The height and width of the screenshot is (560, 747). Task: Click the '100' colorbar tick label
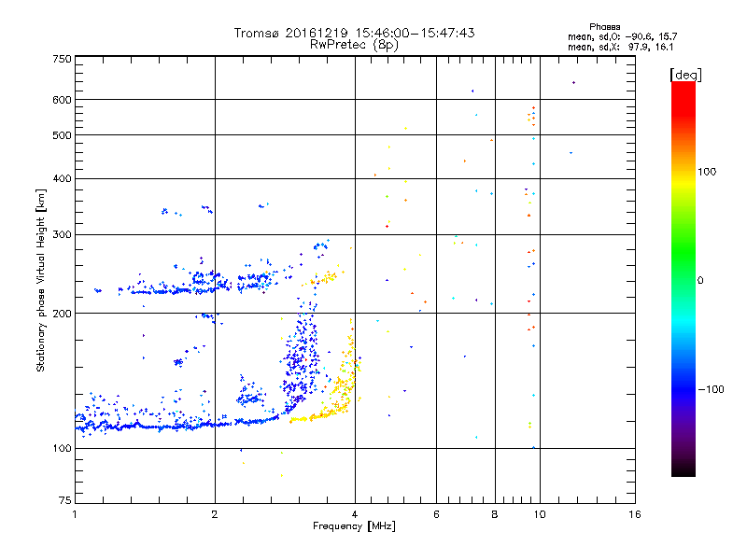tap(707, 172)
